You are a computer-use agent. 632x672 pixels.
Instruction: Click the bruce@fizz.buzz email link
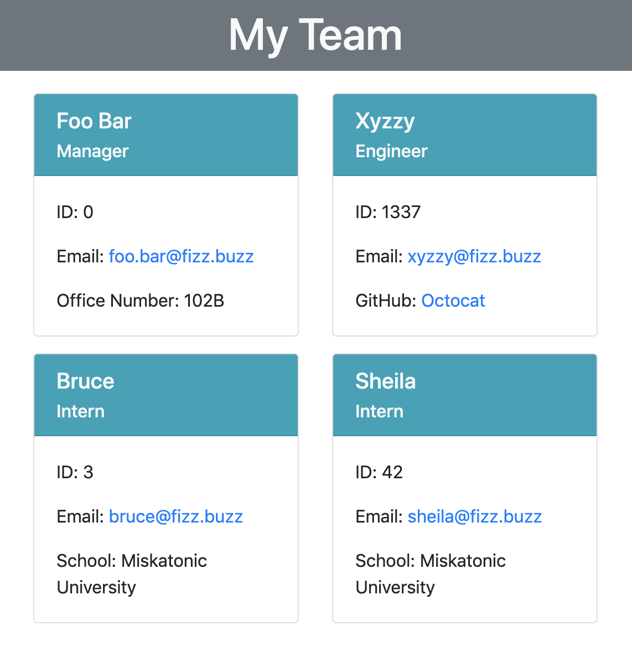[x=176, y=516]
